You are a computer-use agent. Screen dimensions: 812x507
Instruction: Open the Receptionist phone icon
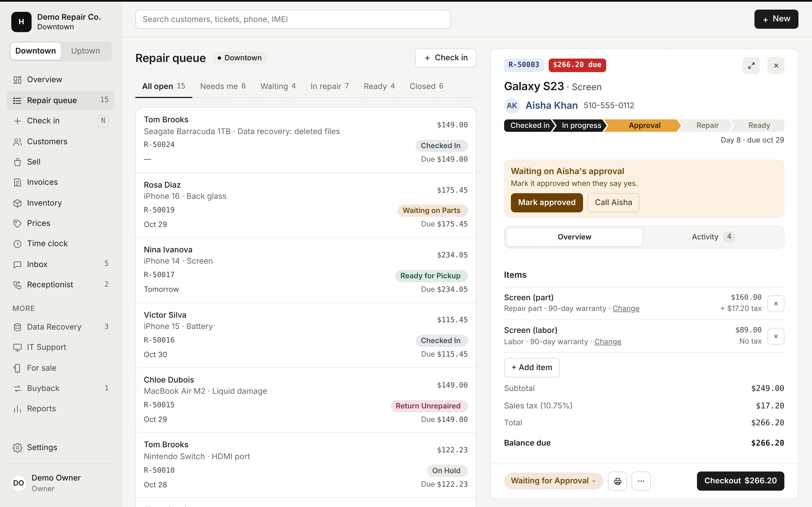(x=17, y=285)
